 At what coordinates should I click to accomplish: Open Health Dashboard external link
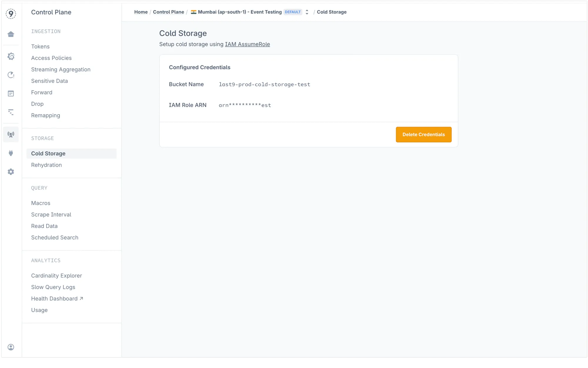coord(57,298)
